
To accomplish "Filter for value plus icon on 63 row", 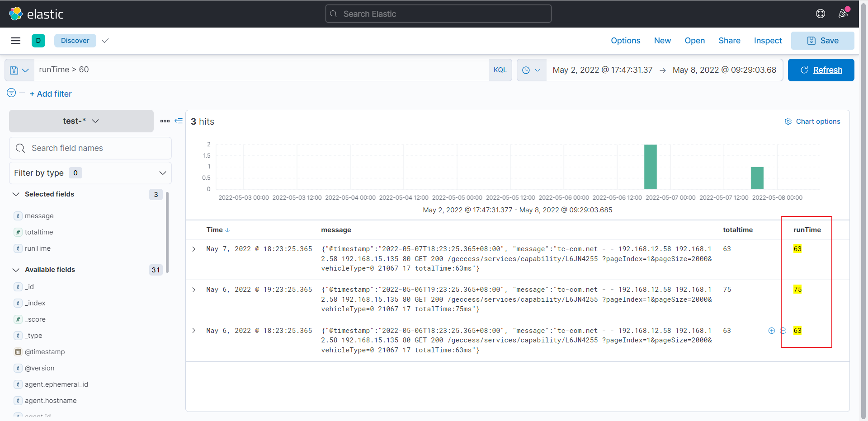I will 772,331.
